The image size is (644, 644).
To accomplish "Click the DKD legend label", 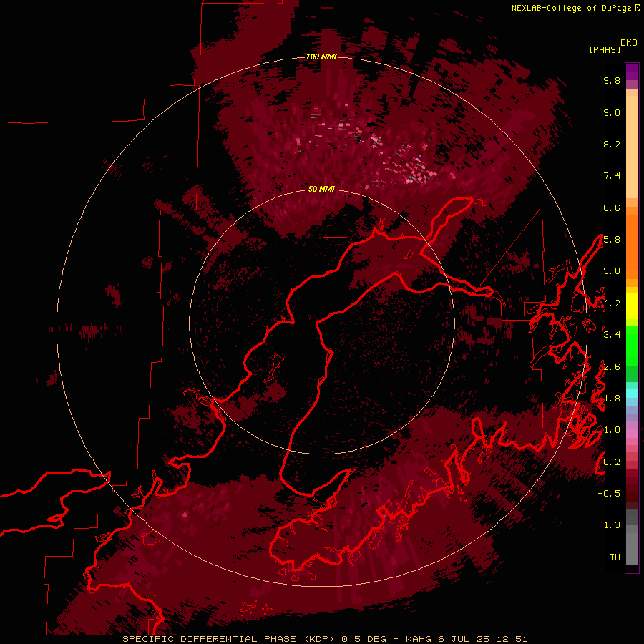I will [629, 43].
